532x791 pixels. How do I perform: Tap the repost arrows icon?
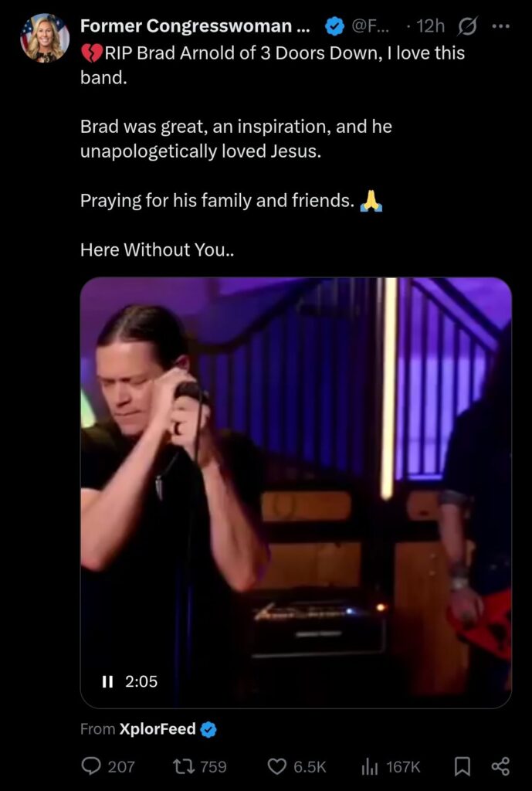point(183,767)
